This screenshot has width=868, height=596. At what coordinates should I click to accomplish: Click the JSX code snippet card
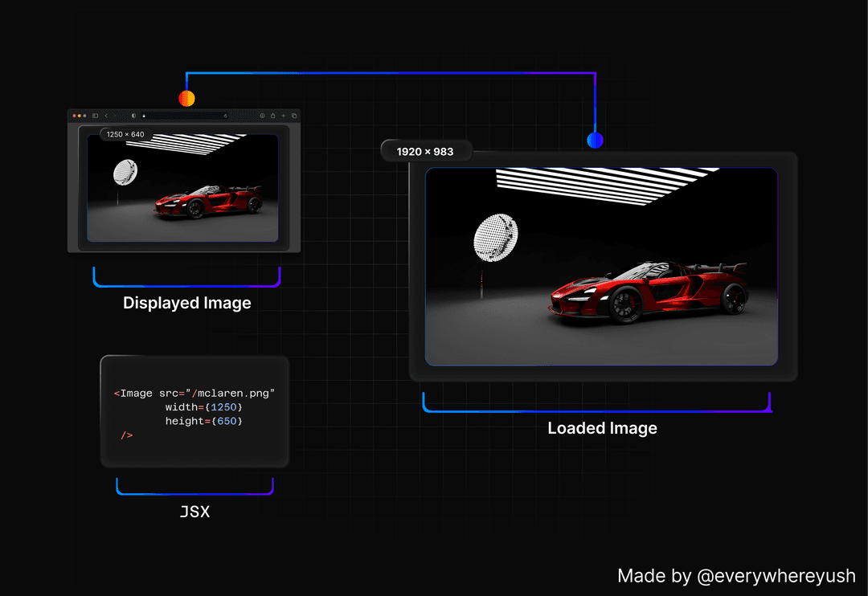click(194, 411)
